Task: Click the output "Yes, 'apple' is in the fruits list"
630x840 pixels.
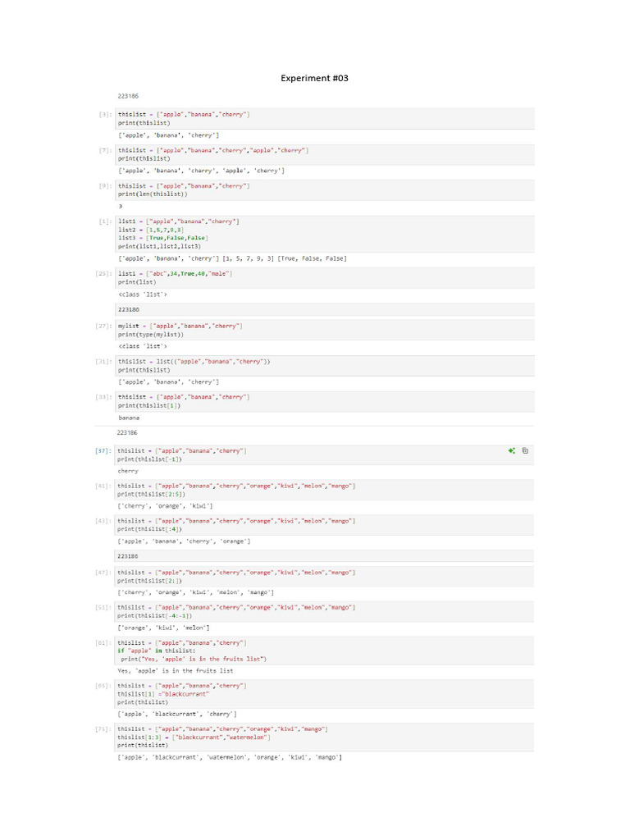Action: pyautogui.click(x=176, y=671)
